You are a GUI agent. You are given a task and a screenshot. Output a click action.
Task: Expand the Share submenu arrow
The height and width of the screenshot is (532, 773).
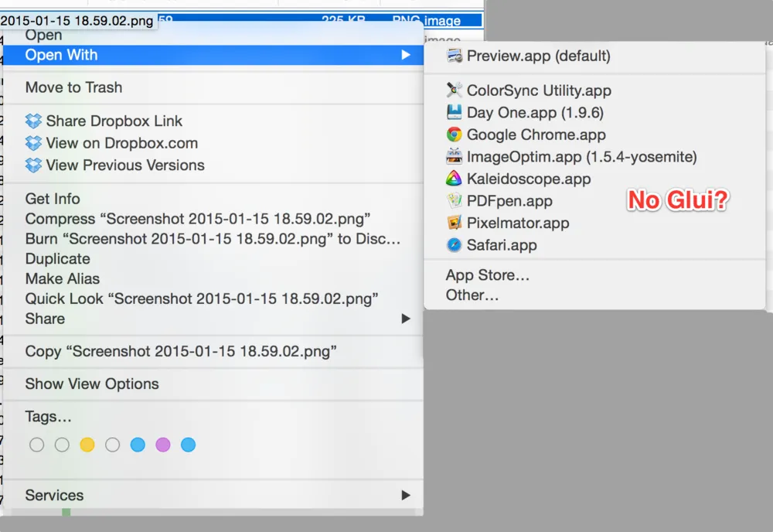(406, 319)
